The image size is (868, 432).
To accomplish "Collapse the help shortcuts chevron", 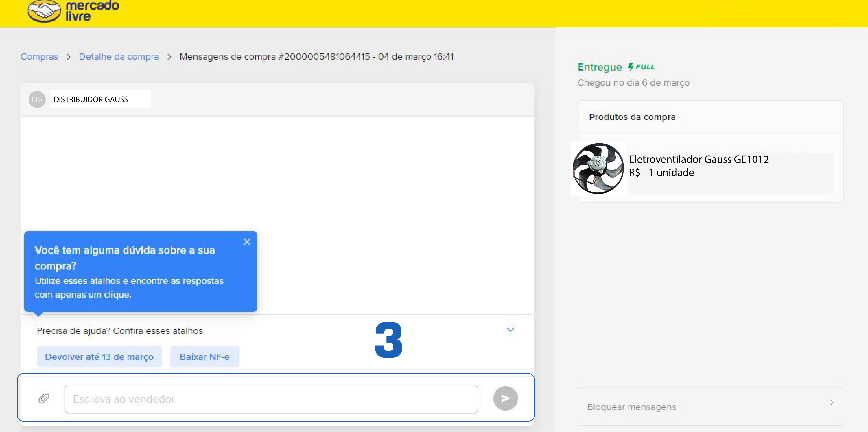I will 510,330.
